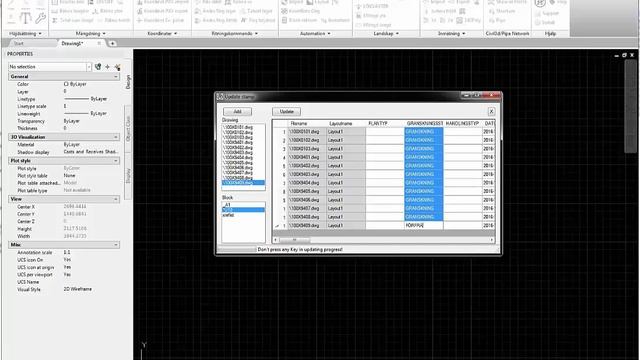Click the Layoutname column header

coord(346,123)
